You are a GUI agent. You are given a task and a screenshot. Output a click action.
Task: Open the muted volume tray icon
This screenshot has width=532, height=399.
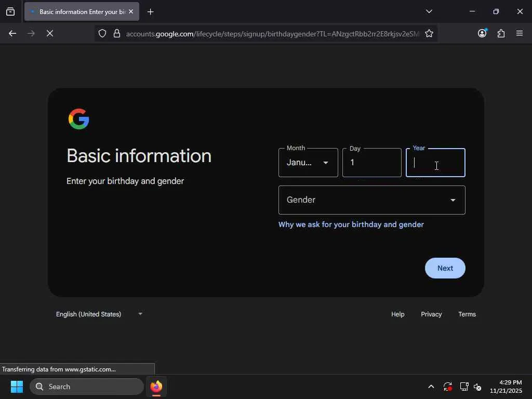coord(477,387)
